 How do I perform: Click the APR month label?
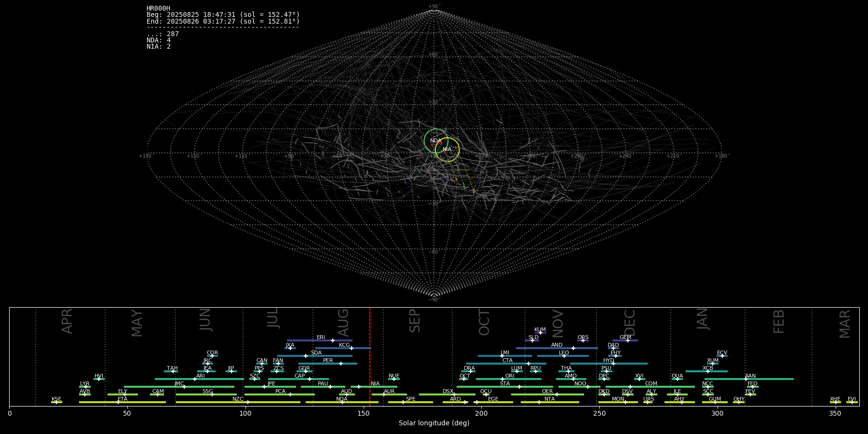(67, 321)
